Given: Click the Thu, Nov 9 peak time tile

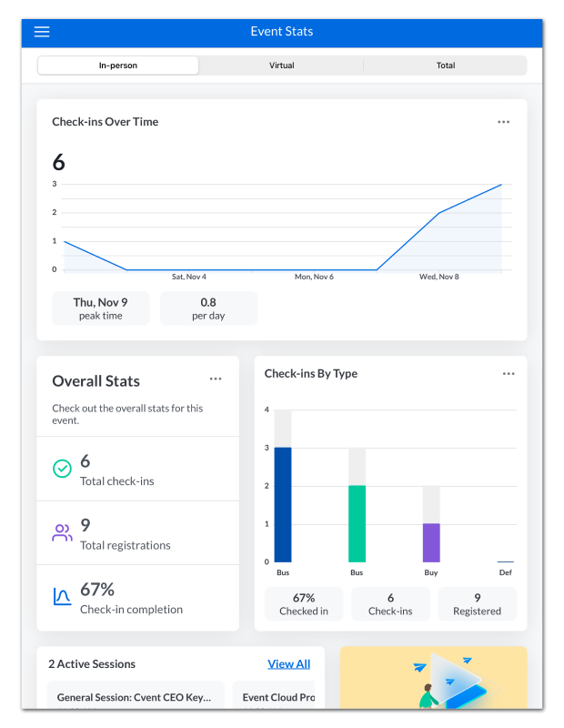Looking at the screenshot, I should point(101,308).
